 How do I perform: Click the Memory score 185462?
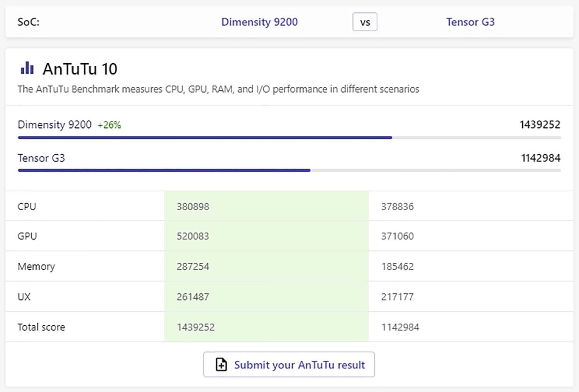397,267
